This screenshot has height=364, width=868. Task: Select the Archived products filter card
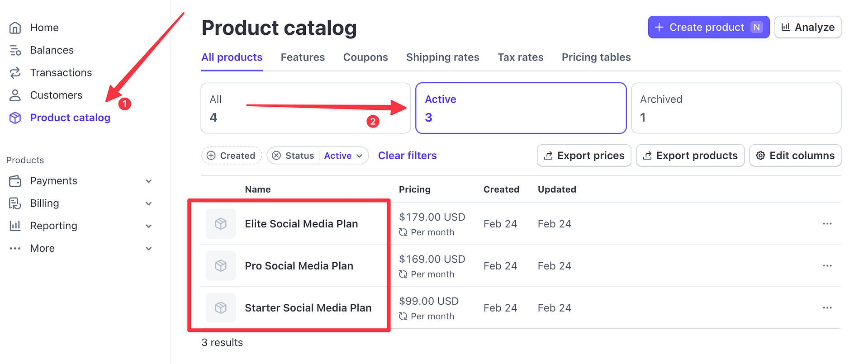(736, 108)
